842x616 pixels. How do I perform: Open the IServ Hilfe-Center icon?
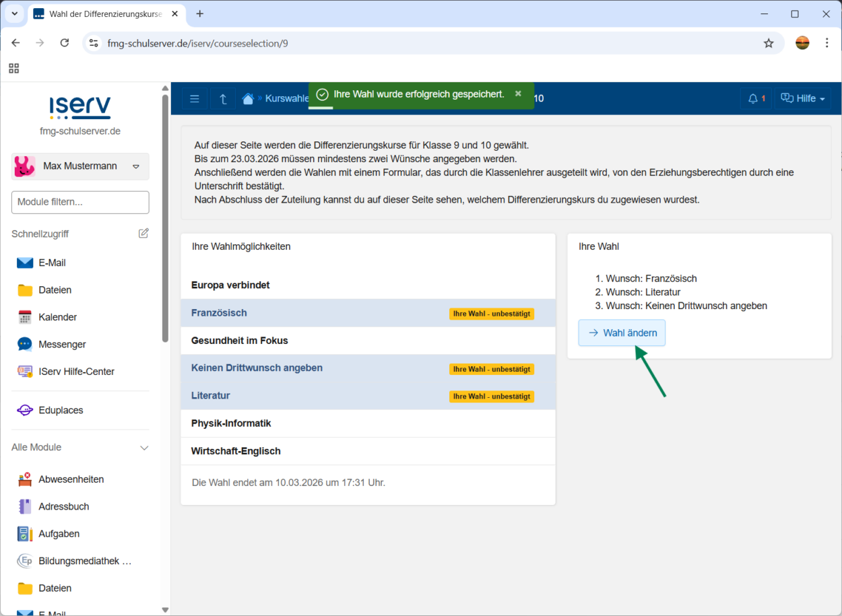tap(25, 372)
